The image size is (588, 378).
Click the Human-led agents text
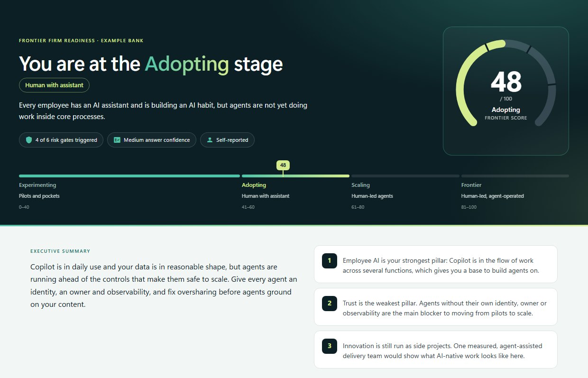pos(372,196)
